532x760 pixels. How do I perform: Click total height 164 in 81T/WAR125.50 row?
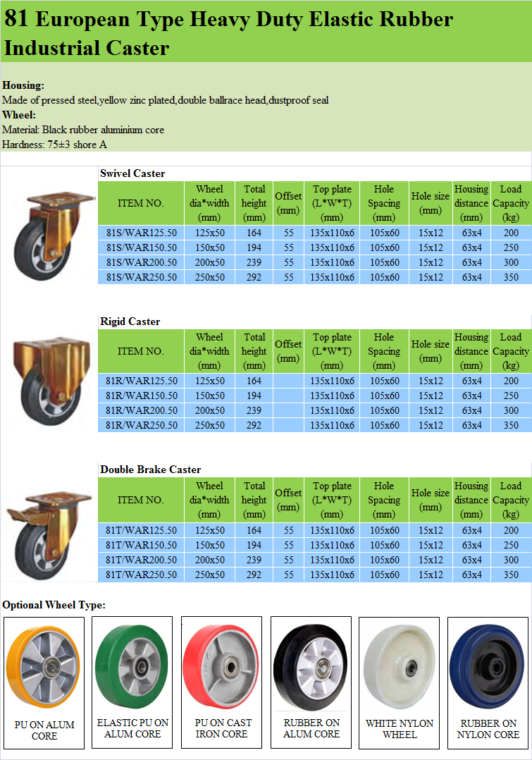pyautogui.click(x=254, y=530)
